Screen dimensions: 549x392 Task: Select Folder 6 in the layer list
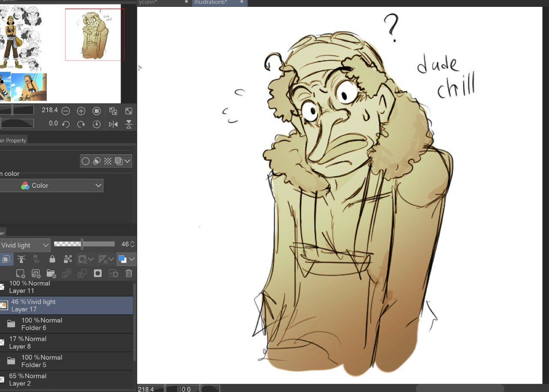click(66, 324)
